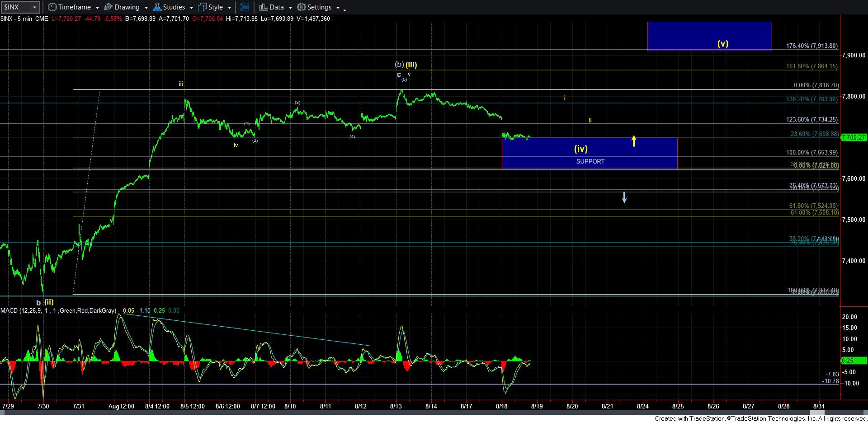Click the yellow up arrow drawing

pos(634,141)
